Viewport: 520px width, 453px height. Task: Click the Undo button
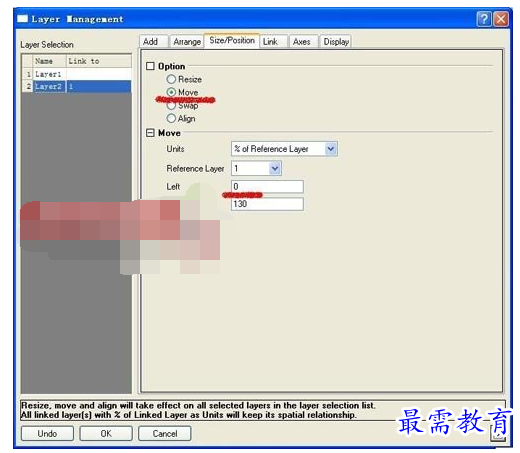(x=47, y=433)
